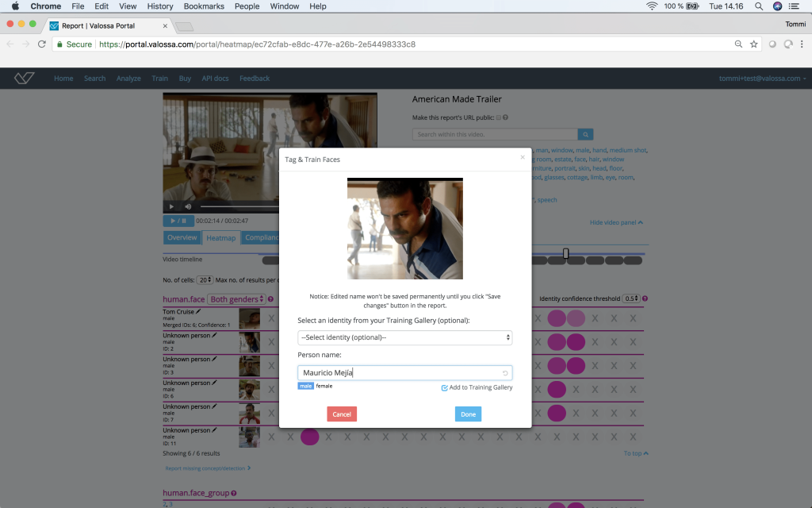Mute the video with the speaker icon
This screenshot has width=812, height=508.
pyautogui.click(x=188, y=206)
